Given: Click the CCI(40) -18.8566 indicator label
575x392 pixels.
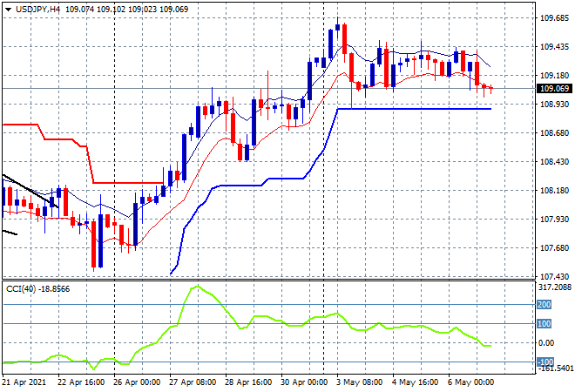Looking at the screenshot, I should (37, 289).
